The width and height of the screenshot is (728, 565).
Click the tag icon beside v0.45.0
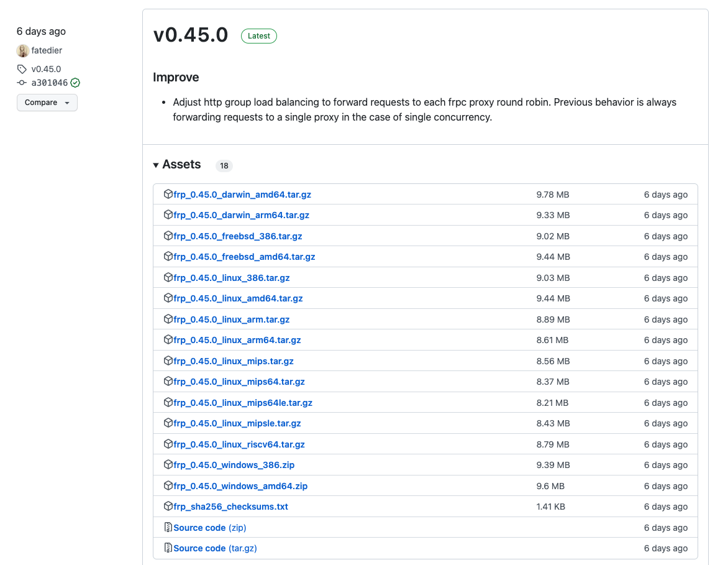(22, 69)
